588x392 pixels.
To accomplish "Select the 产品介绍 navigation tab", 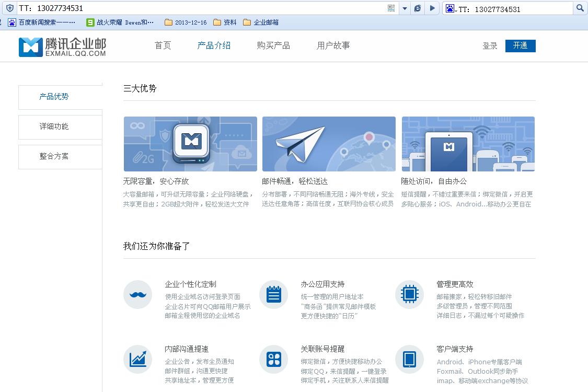I will tap(214, 45).
